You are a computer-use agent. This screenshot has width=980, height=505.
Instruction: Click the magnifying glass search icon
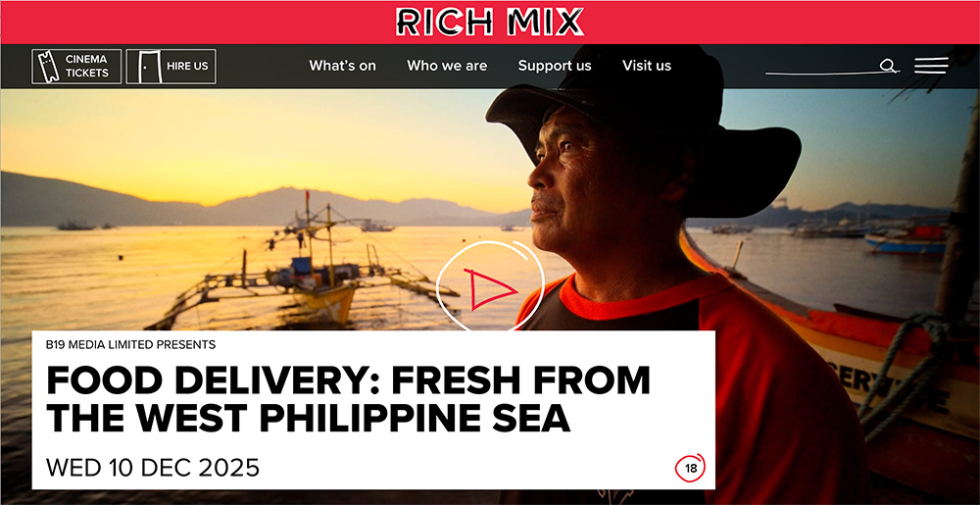888,65
